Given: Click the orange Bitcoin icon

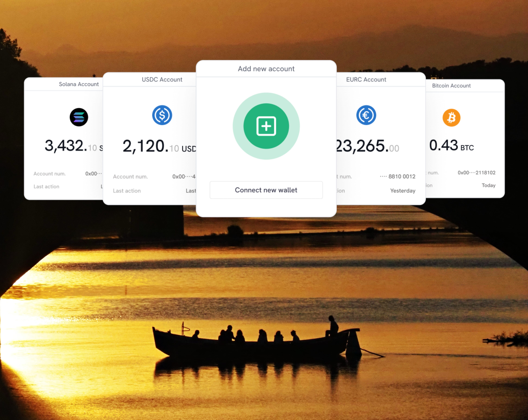Looking at the screenshot, I should (451, 118).
